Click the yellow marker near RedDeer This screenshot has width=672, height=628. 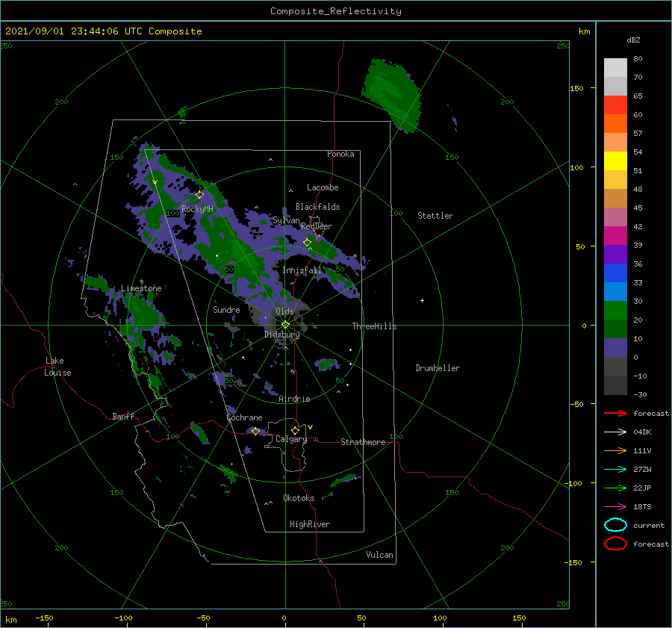coord(307,243)
